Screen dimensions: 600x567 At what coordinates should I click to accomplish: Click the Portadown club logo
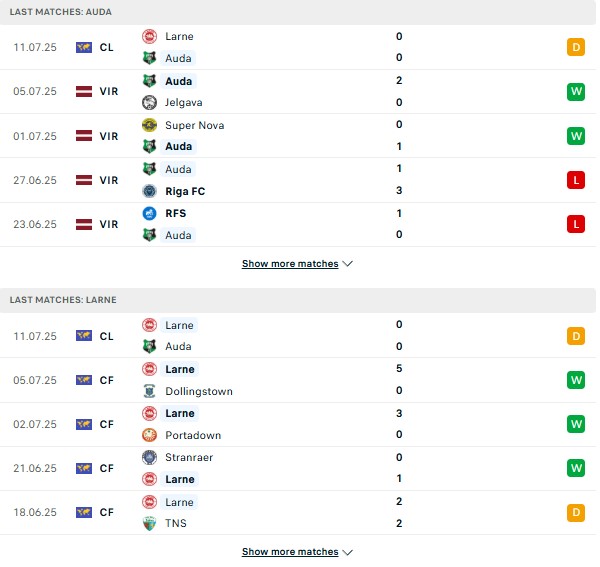pos(149,435)
